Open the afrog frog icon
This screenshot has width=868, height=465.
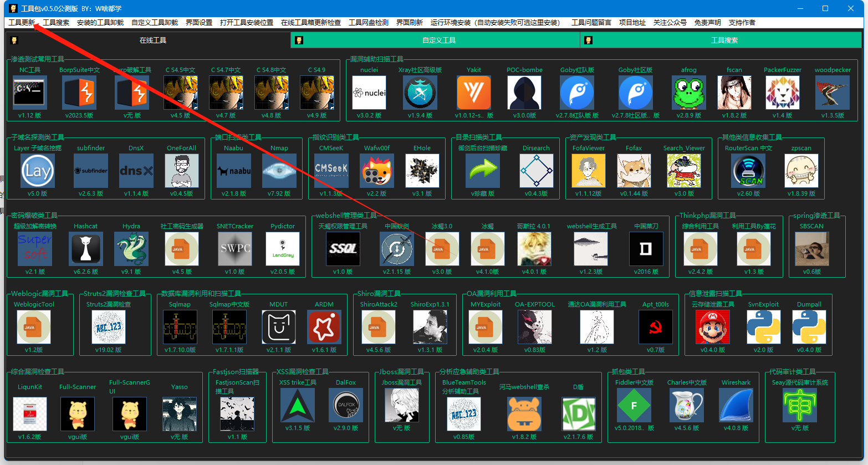[689, 93]
